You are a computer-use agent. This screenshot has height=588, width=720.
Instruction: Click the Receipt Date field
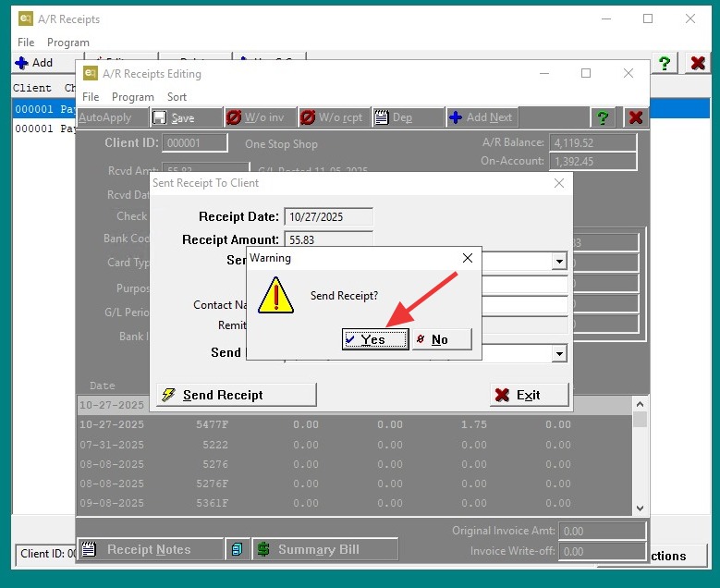(x=328, y=217)
